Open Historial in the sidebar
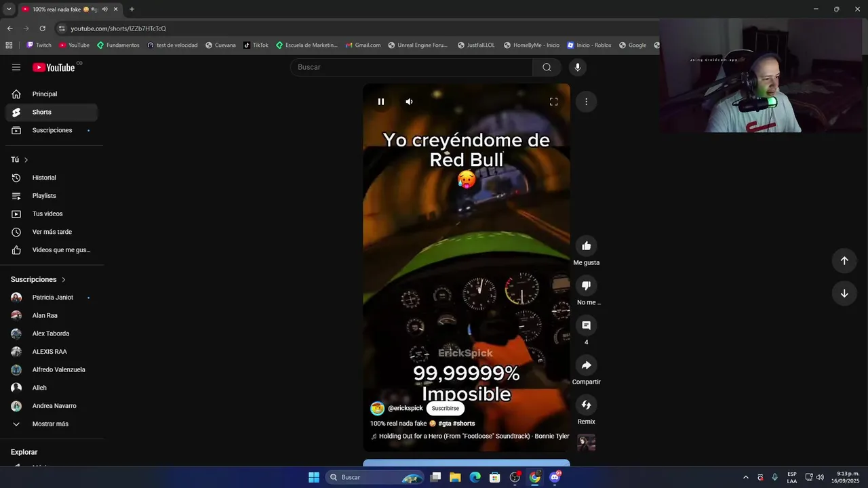 pyautogui.click(x=52, y=178)
